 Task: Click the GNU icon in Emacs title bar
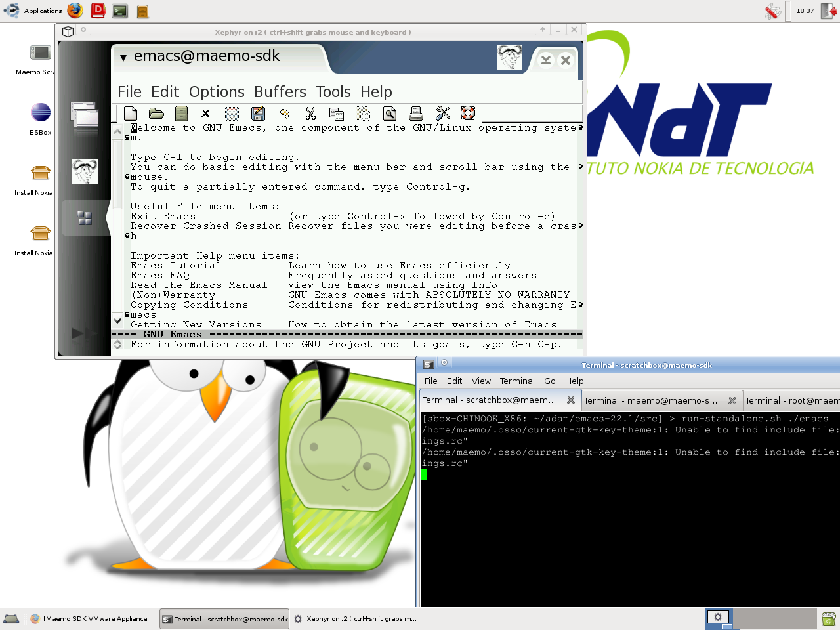pyautogui.click(x=509, y=58)
